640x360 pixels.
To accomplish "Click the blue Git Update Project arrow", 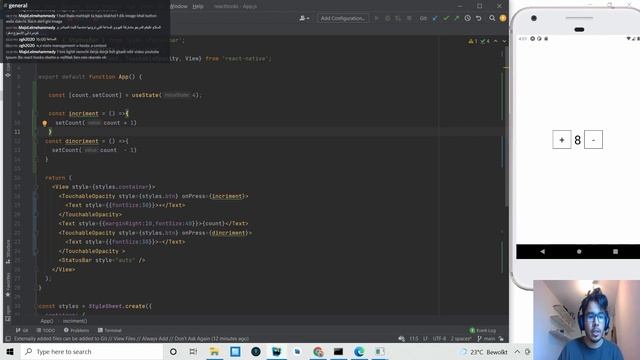I will click(x=435, y=18).
